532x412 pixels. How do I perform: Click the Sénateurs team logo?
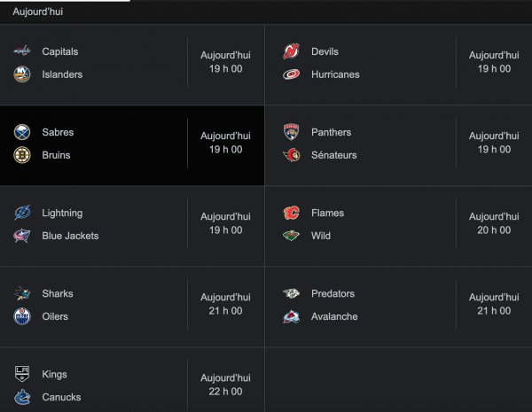tap(291, 155)
